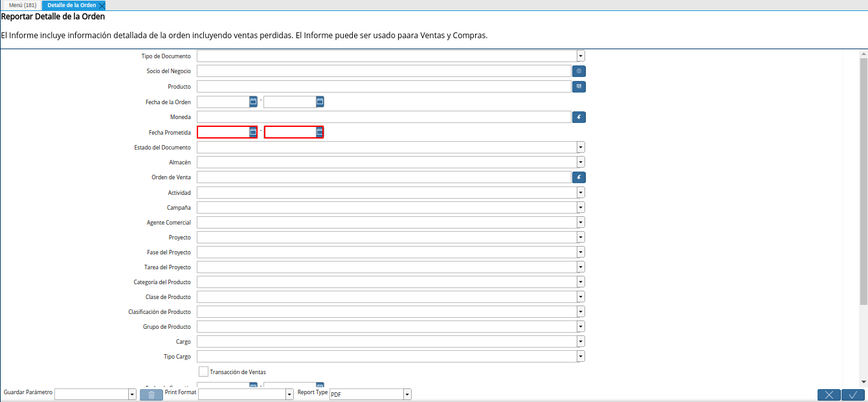Focus Socio del Negocio input field
Viewport: 868px width, 402px height.
point(384,71)
